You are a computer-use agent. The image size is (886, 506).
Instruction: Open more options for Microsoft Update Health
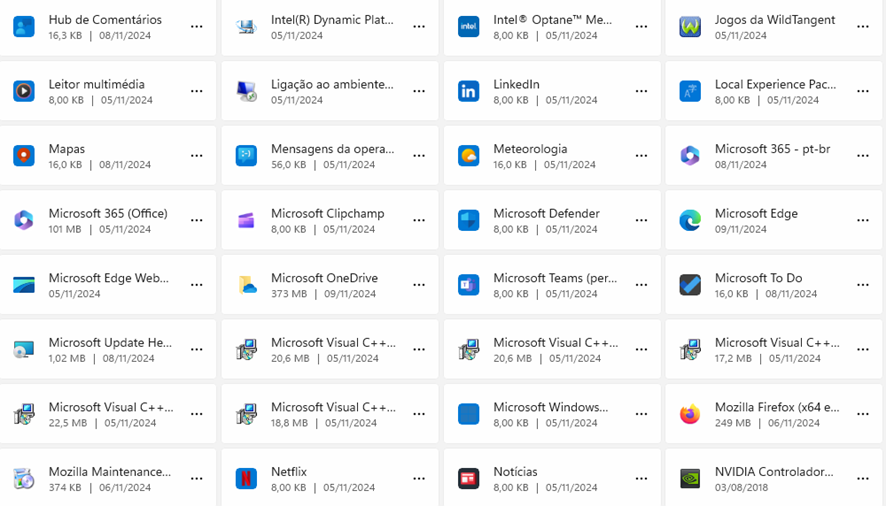coord(197,349)
